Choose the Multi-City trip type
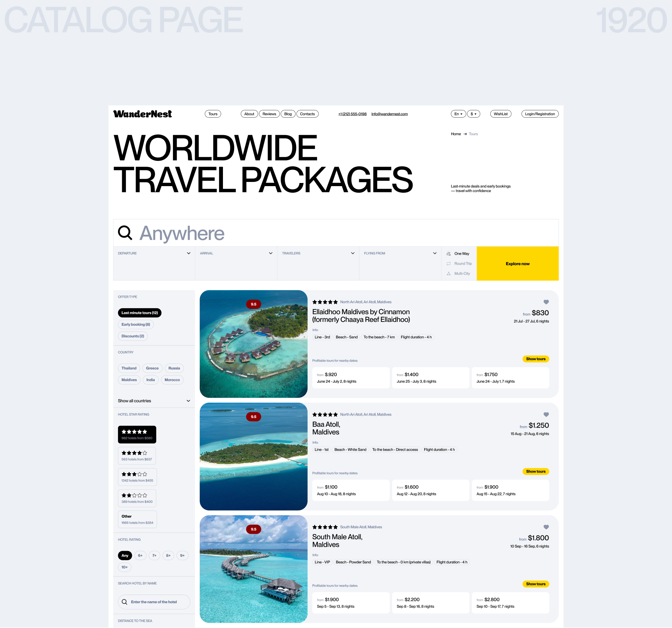 click(x=462, y=274)
